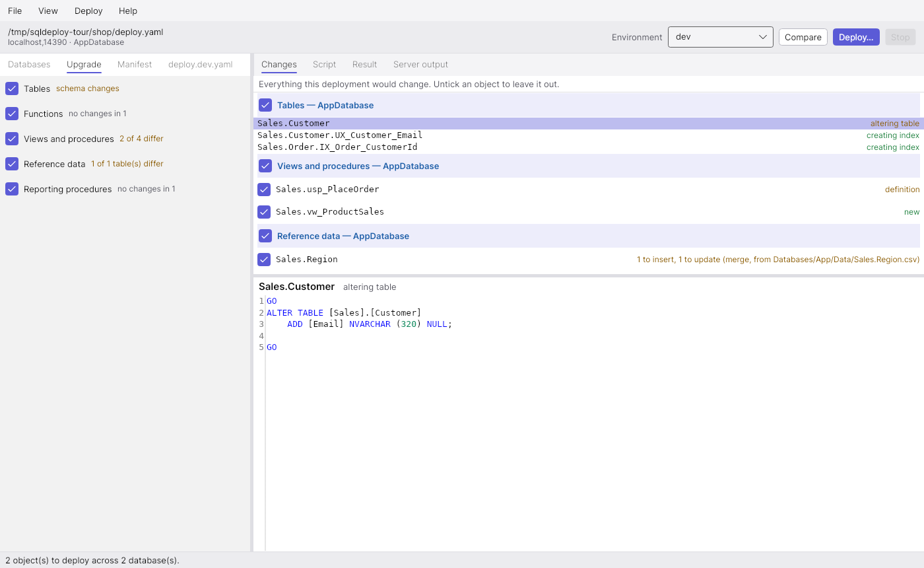Untick the Reporting procedures checkbox
Viewport: 924px width, 568px height.
pyautogui.click(x=12, y=189)
